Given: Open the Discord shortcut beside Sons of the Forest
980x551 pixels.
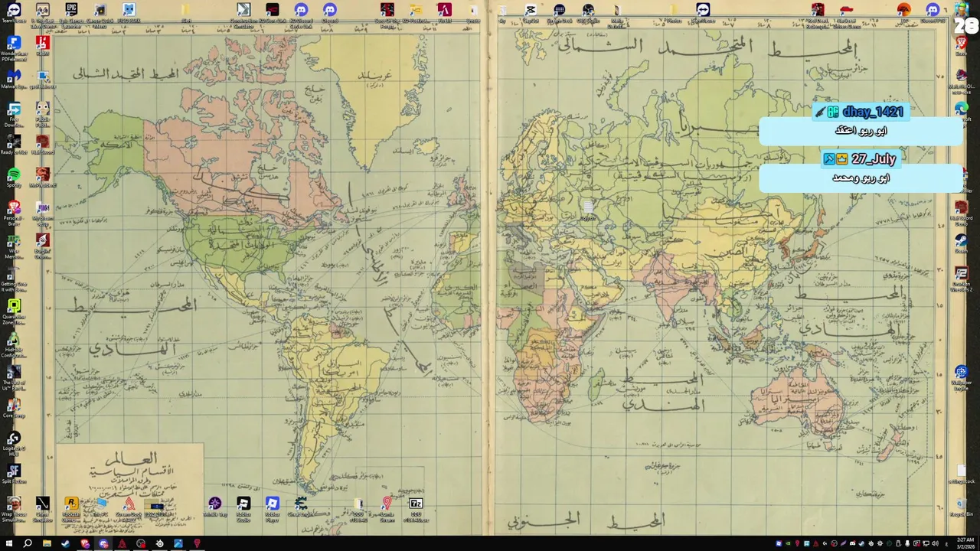Looking at the screenshot, I should (x=330, y=11).
